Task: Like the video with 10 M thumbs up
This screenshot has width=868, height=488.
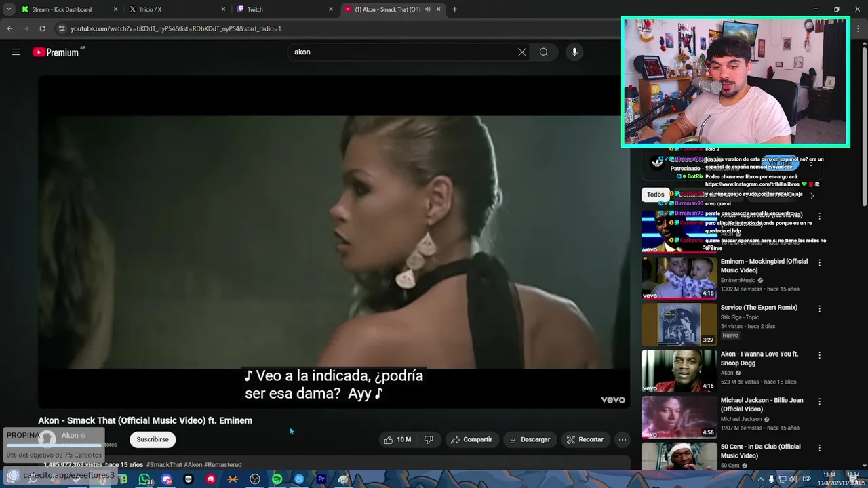Action: (x=397, y=439)
